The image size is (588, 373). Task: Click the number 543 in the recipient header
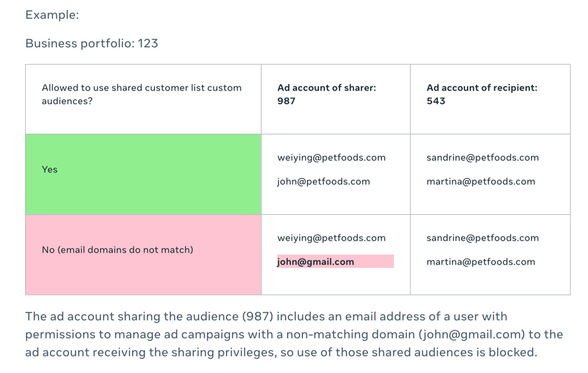436,101
